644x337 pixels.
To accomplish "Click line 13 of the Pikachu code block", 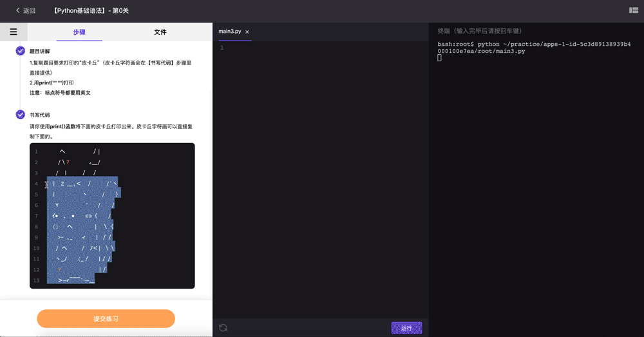I will (x=112, y=280).
